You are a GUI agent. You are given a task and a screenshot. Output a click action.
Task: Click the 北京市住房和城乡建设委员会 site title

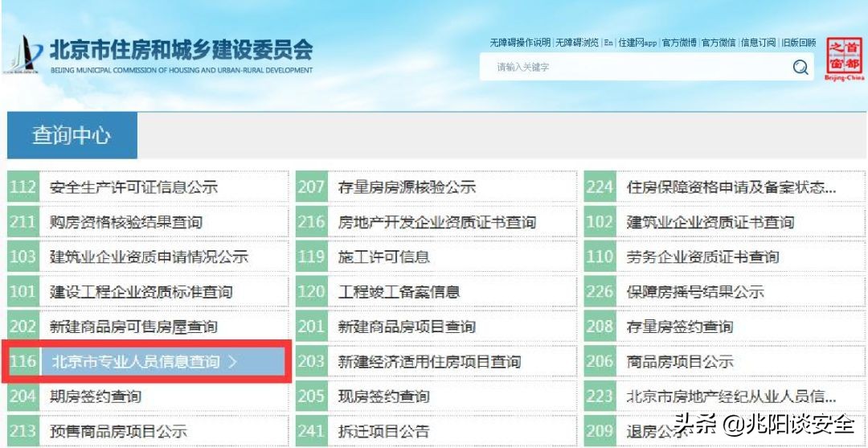[181, 51]
